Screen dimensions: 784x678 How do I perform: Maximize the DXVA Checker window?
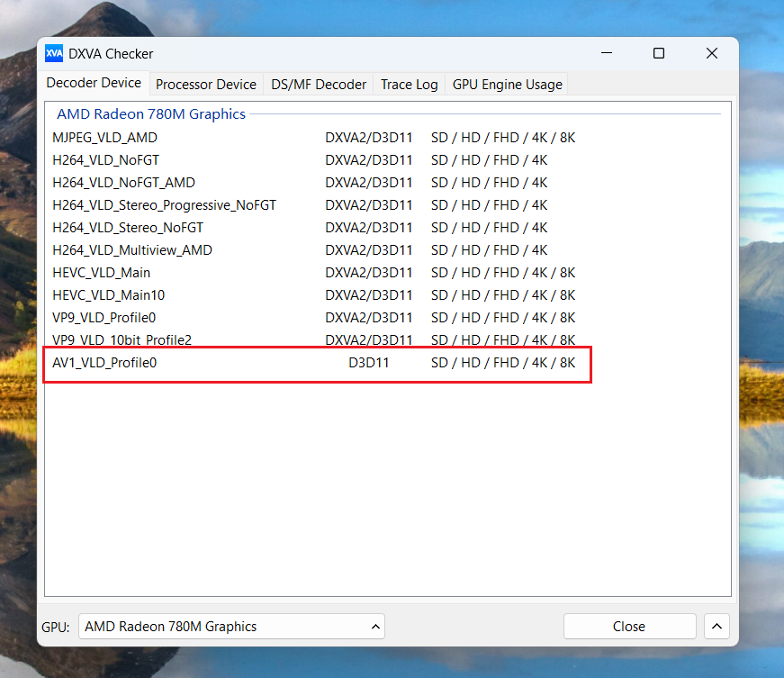coord(659,53)
